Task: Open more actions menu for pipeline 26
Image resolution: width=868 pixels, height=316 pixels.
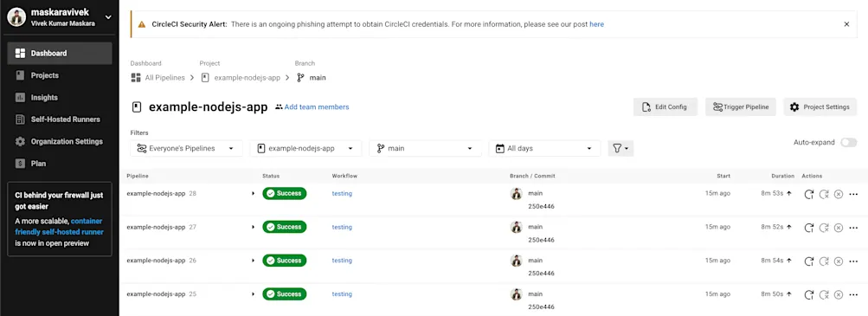Action: (x=853, y=261)
